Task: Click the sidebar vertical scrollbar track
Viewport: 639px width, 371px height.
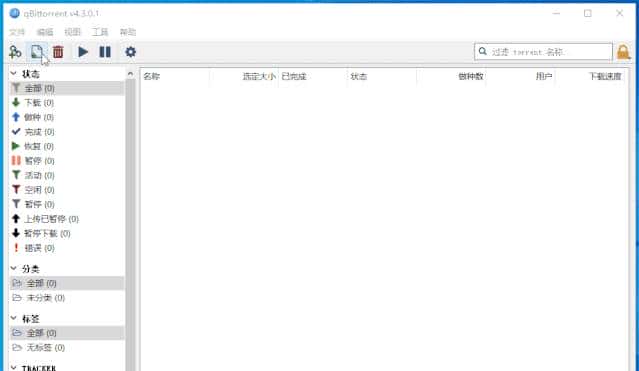Action: pyautogui.click(x=130, y=224)
